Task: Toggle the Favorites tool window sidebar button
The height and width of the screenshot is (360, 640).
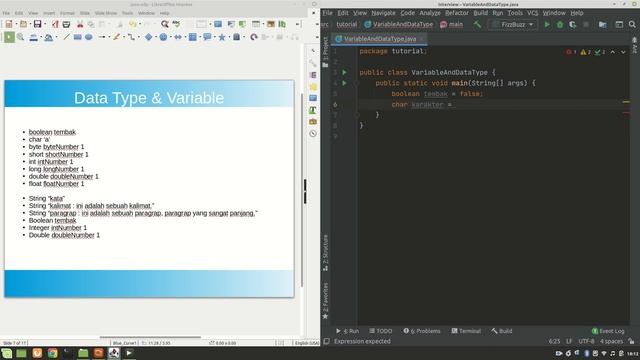Action: click(325, 301)
